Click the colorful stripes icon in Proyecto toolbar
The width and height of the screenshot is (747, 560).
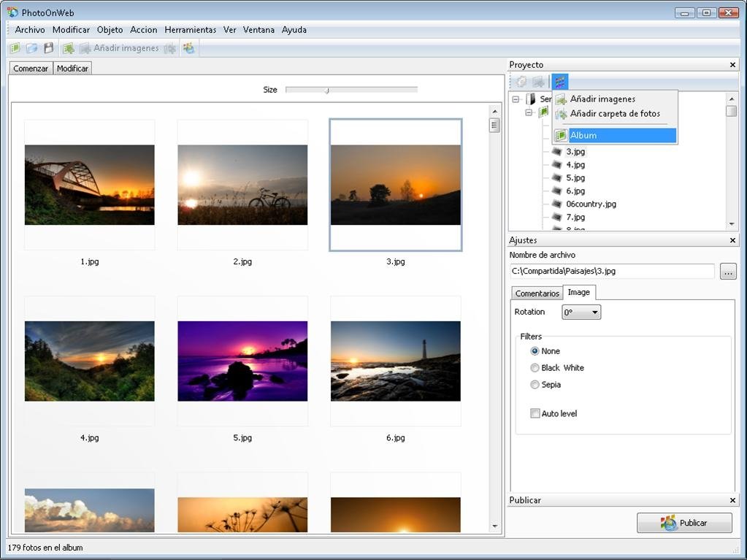(x=560, y=82)
